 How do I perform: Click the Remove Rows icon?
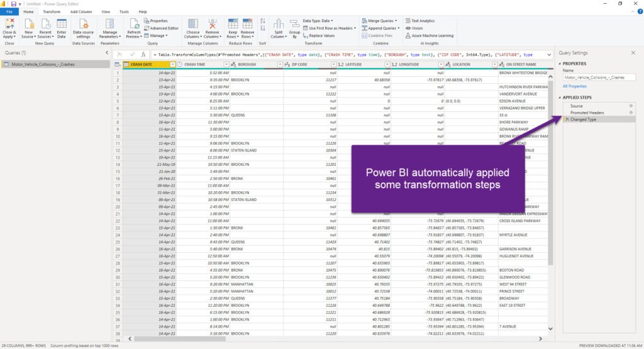(x=247, y=25)
